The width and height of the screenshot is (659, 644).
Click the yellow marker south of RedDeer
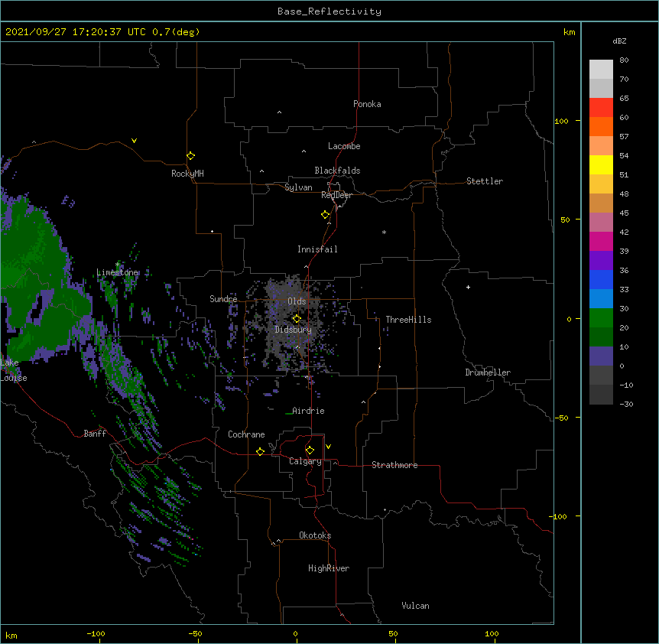[x=326, y=215]
